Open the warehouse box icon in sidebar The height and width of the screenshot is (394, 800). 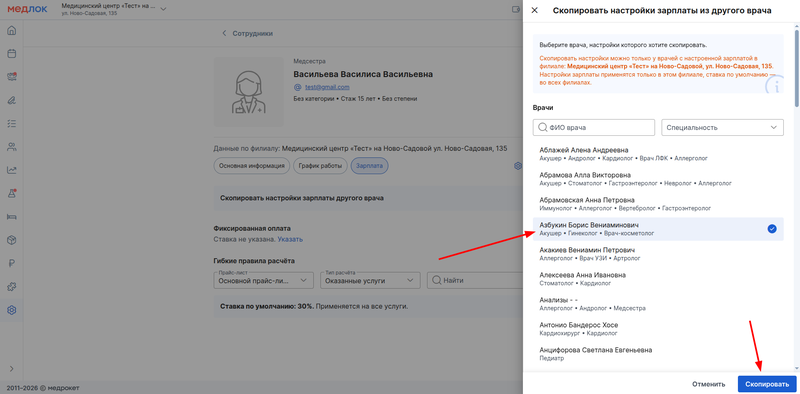11,240
